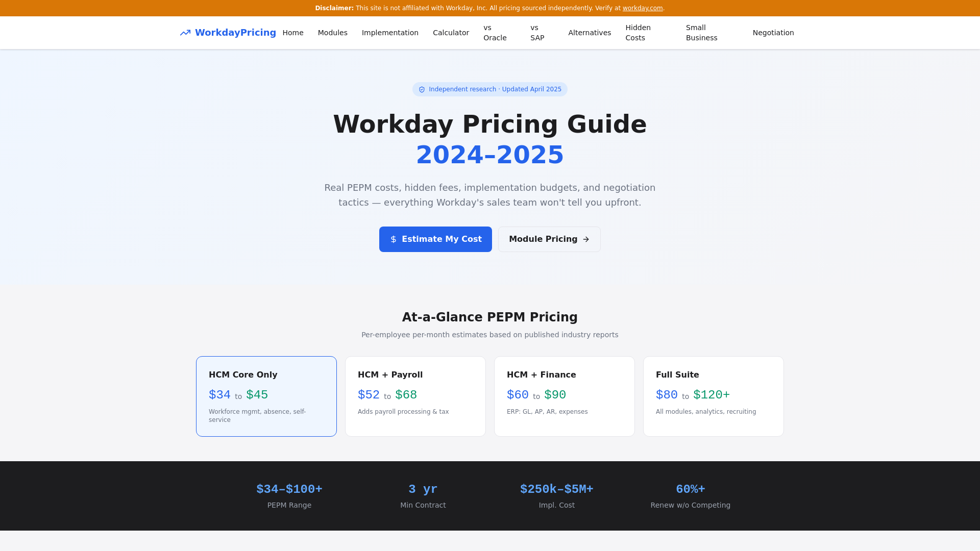Click the '$34–$100+' PEPM Range stat
The width and height of the screenshot is (980, 551).
[x=289, y=489]
